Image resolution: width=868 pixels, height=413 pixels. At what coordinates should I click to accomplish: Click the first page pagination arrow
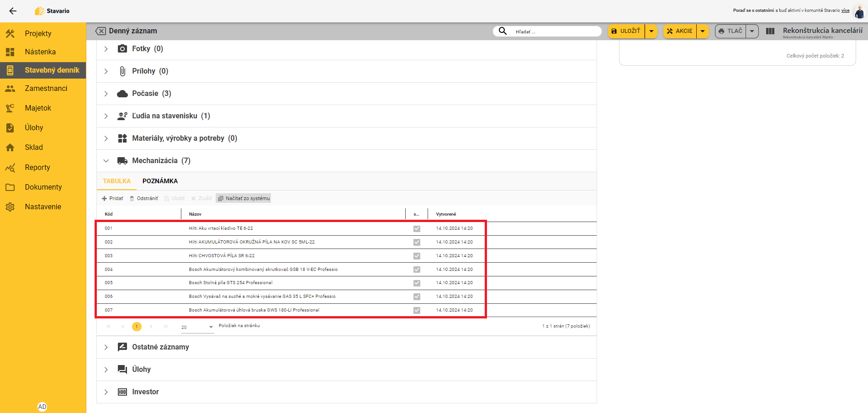[108, 326]
